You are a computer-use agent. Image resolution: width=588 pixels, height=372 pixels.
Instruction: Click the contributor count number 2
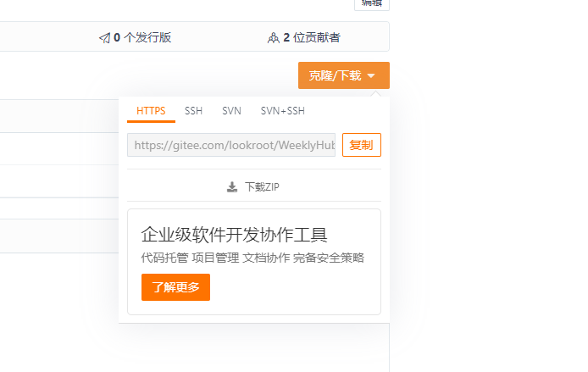coord(286,38)
